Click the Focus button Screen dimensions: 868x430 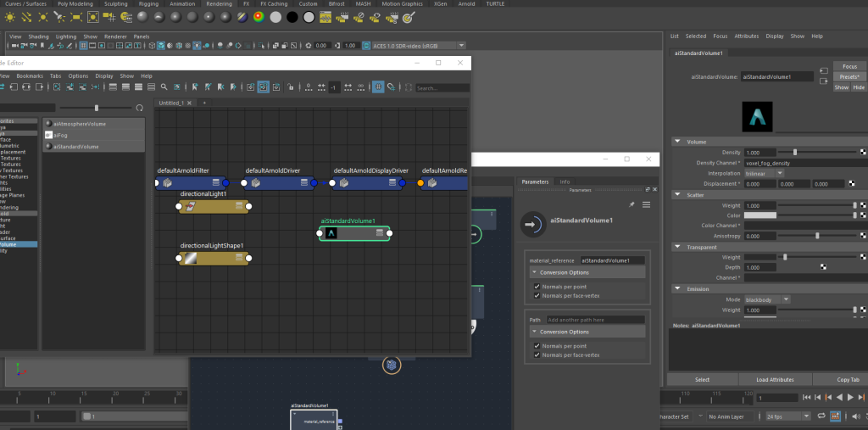(849, 66)
